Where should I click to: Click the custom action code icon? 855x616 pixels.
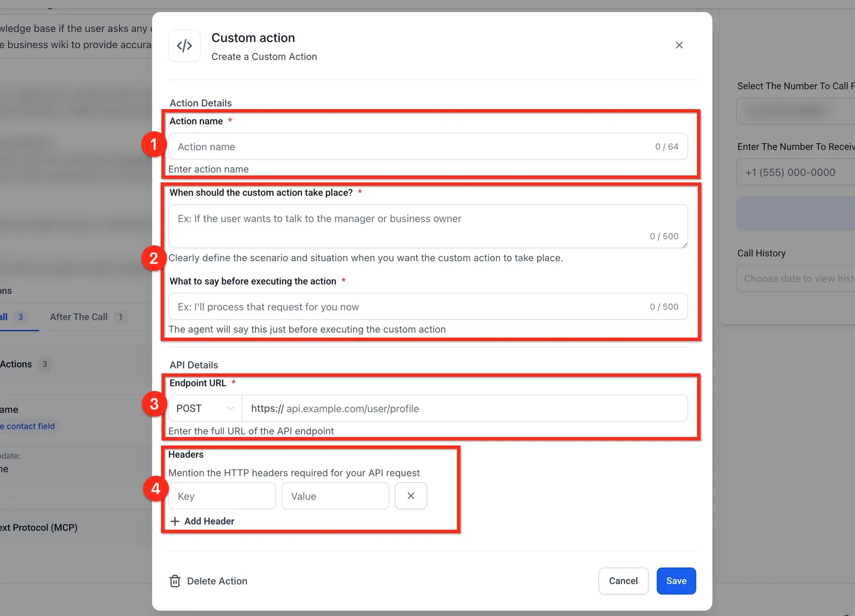click(x=184, y=46)
